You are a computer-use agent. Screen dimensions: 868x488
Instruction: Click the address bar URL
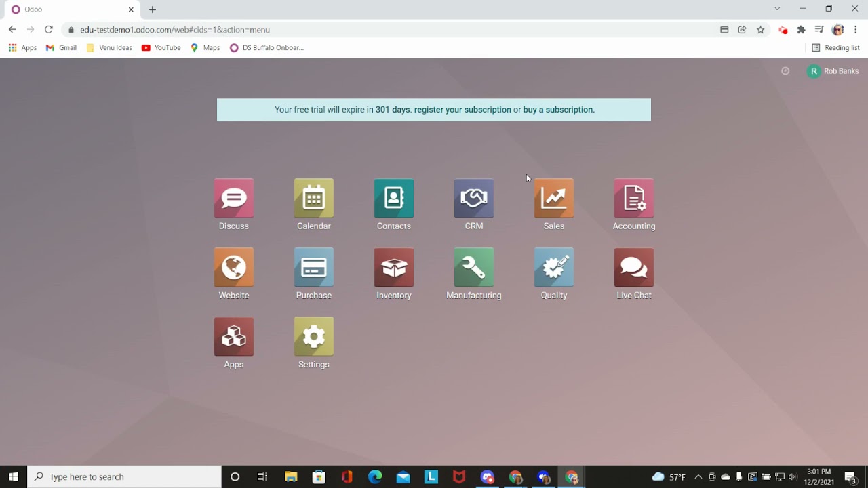click(175, 30)
